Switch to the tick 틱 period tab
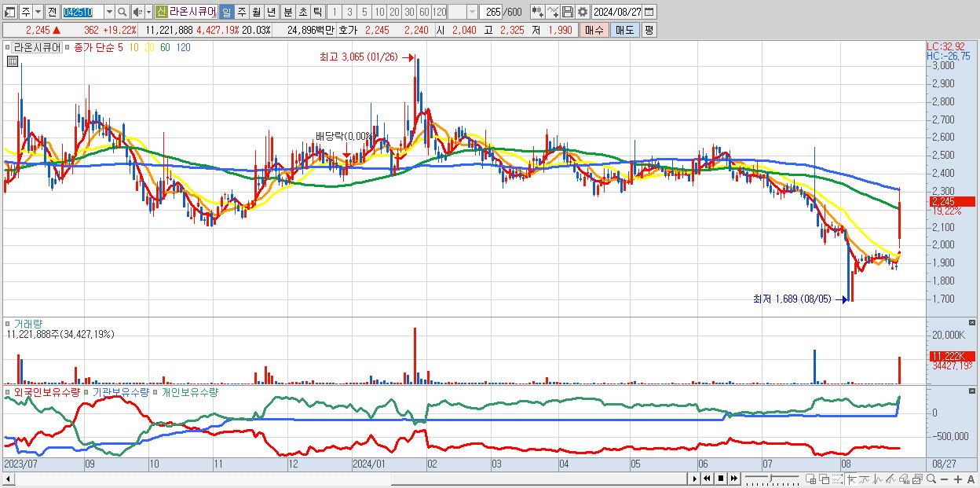Screen dimensions: 980x488 pos(317,12)
